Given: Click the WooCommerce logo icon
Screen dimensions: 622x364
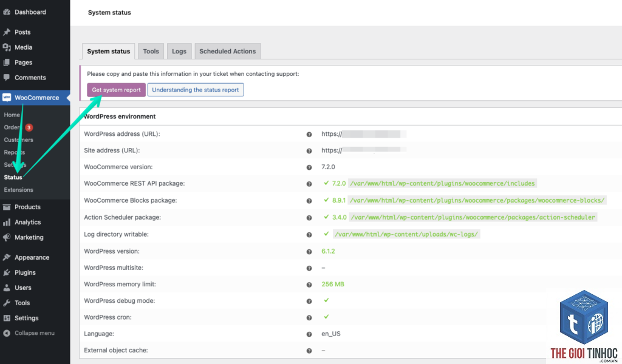Looking at the screenshot, I should pos(6,98).
